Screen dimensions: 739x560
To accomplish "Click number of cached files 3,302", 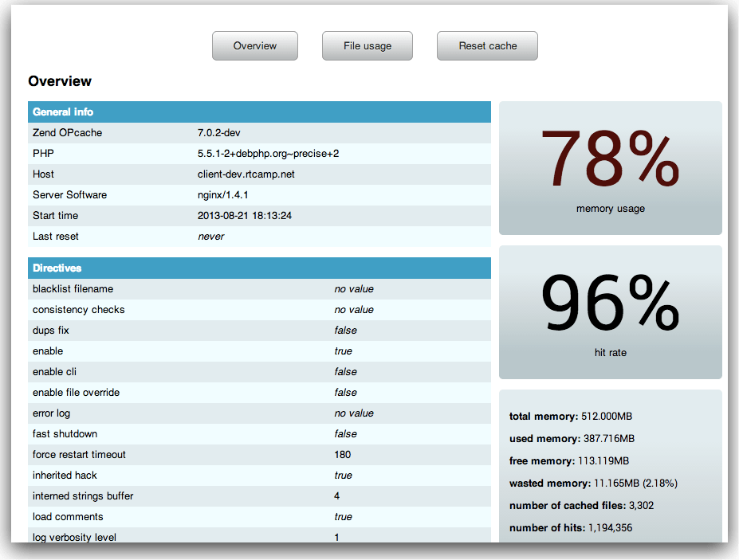I will point(582,506).
